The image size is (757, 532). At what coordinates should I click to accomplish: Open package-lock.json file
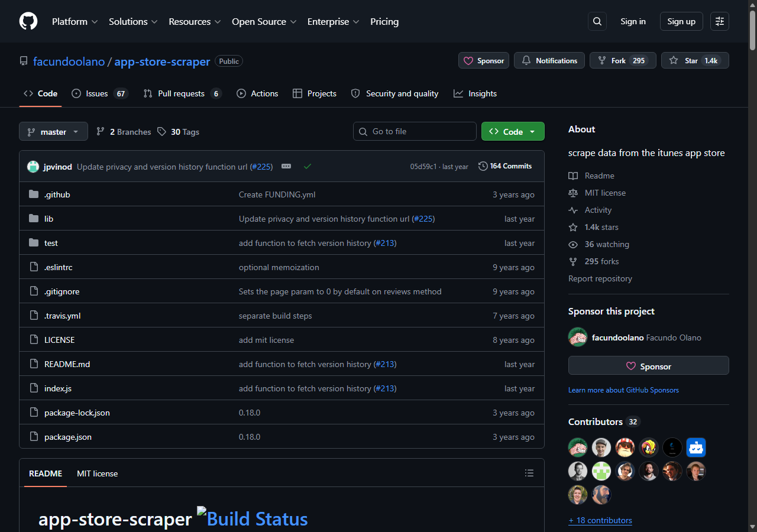77,413
